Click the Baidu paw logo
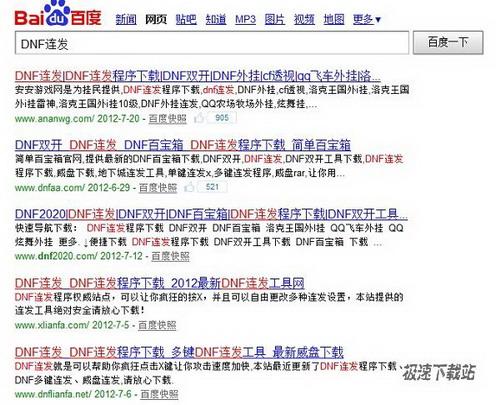The width and height of the screenshot is (500, 405). click(x=58, y=13)
